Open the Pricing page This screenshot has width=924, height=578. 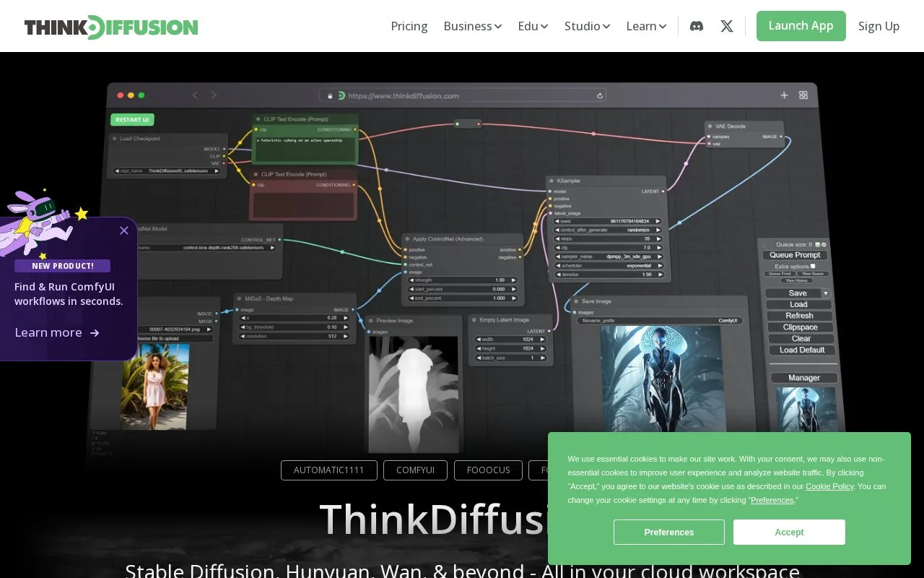[409, 26]
